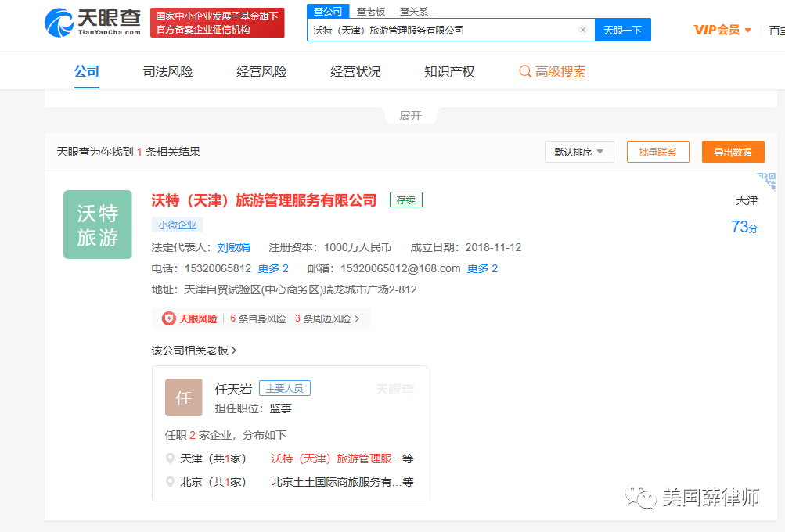
Task: Switch to the 公司 tab
Action: pyautogui.click(x=87, y=71)
